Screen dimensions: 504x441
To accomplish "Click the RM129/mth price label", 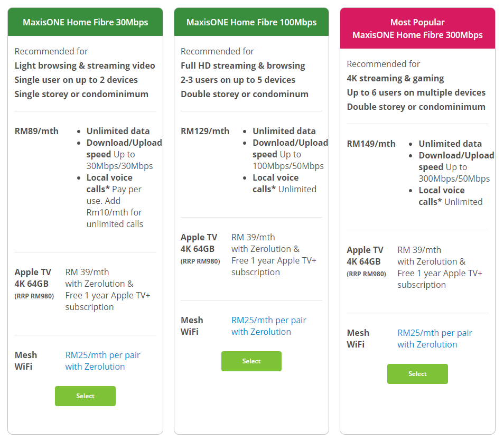I will pyautogui.click(x=205, y=131).
